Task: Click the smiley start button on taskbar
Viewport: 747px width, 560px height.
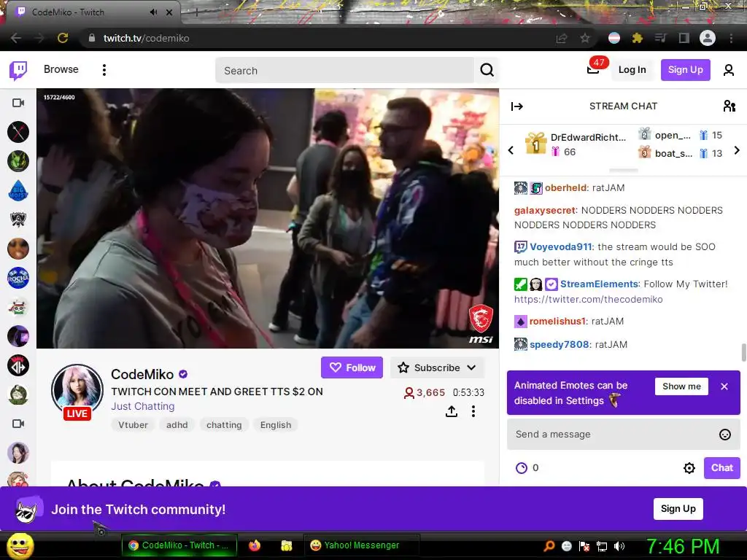Action: pos(20,545)
